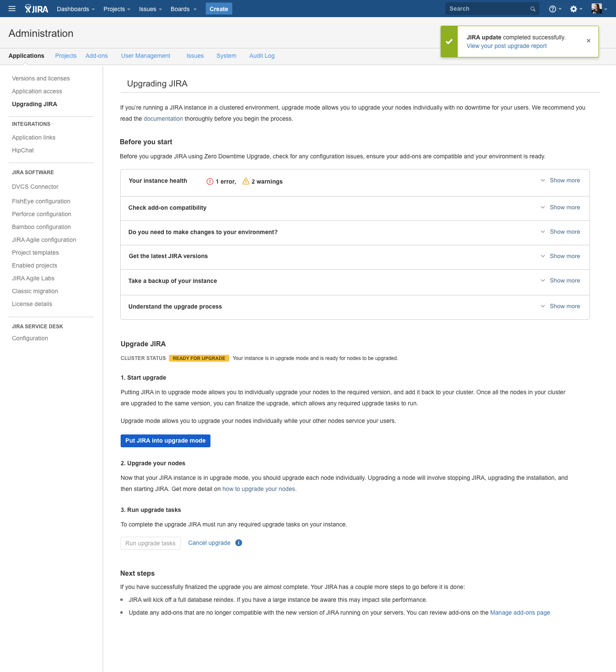Open how to upgrade your nodes link
The height and width of the screenshot is (672, 616).
(x=259, y=489)
